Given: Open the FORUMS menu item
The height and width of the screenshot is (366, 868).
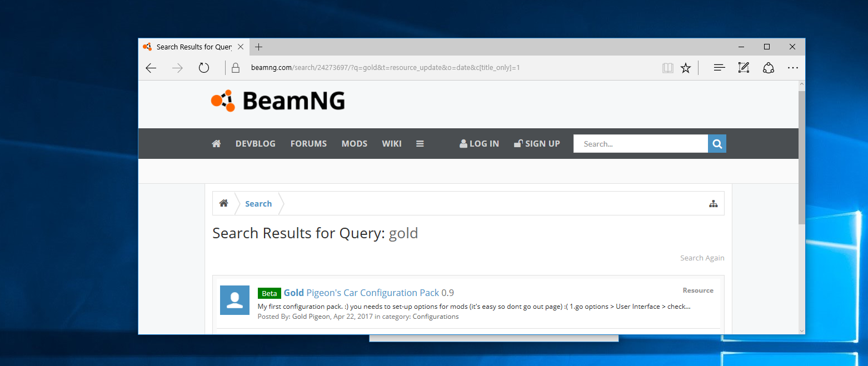Looking at the screenshot, I should click(x=308, y=143).
